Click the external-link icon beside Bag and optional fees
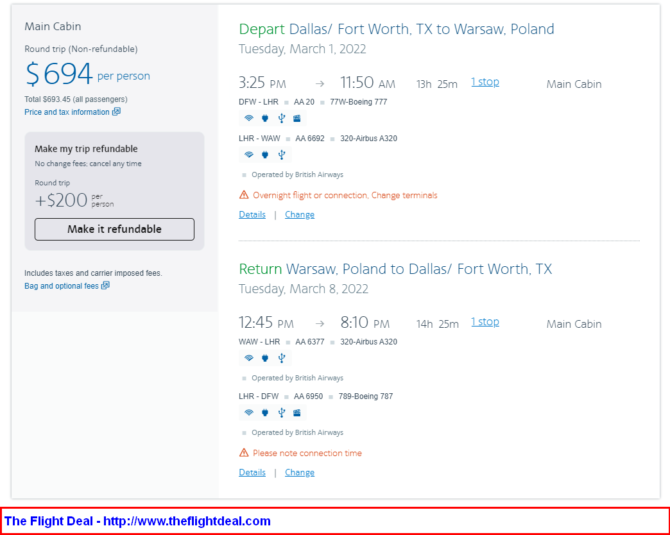This screenshot has height=535, width=670. (106, 285)
